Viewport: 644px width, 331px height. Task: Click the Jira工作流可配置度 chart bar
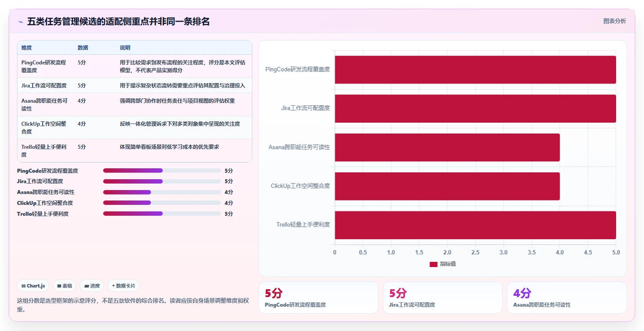(x=475, y=108)
